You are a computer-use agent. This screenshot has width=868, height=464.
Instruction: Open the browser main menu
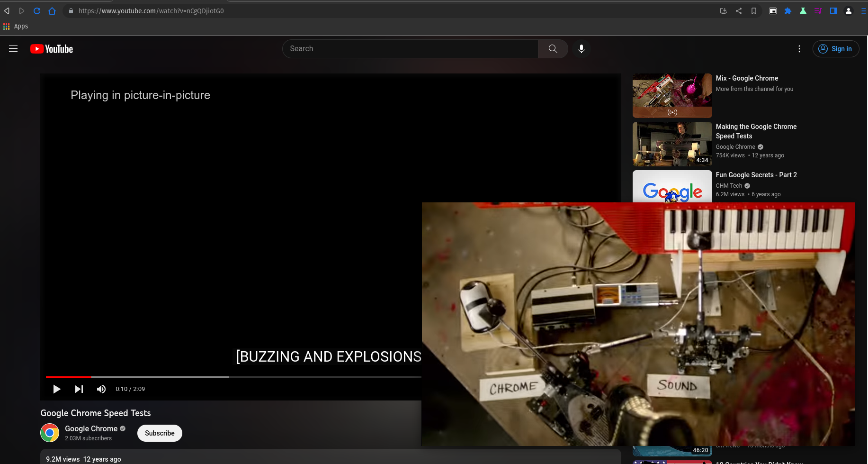(864, 10)
